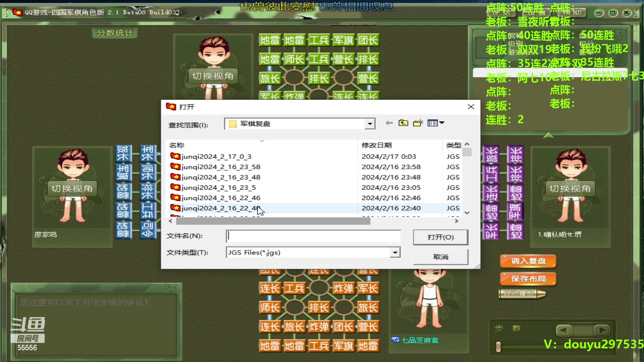The image size is (644, 362).
Task: Click the step progress slider handle
Action: (x=498, y=347)
